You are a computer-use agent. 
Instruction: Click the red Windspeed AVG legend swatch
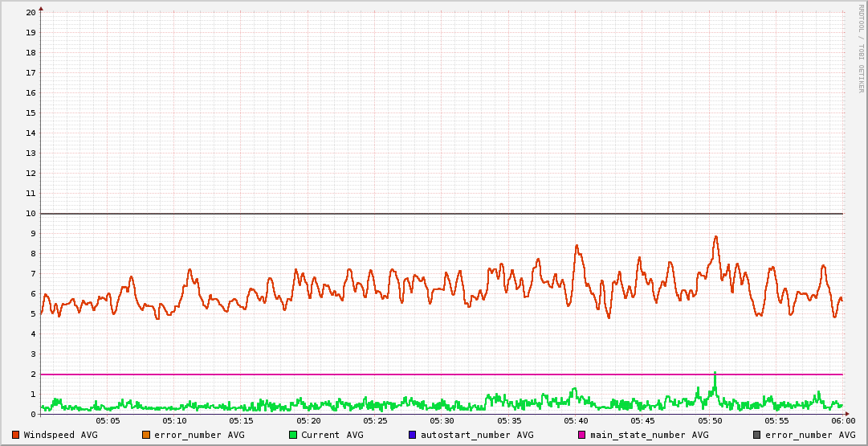coord(15,435)
